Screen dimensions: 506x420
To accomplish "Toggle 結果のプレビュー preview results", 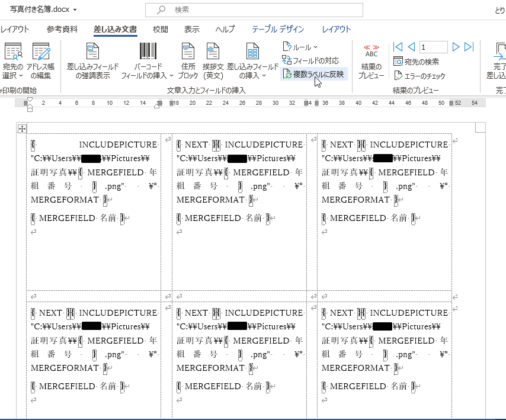I will (x=371, y=61).
